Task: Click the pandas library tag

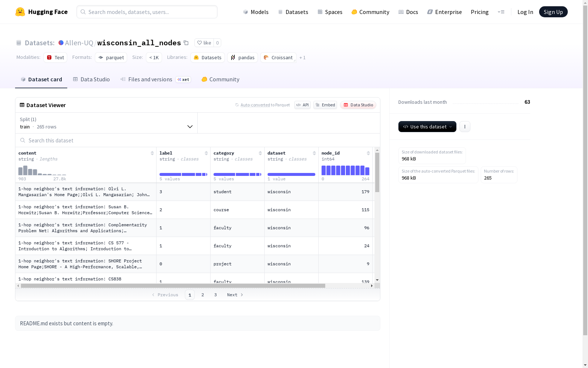Action: [x=243, y=57]
